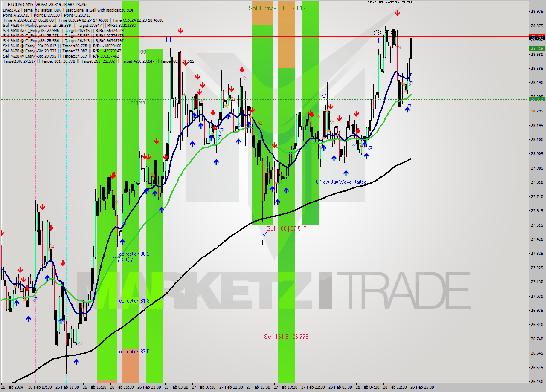The height and width of the screenshot is (392, 546).
Task: Click the '27 Feb 03:30' time label
Action: tap(176, 387)
